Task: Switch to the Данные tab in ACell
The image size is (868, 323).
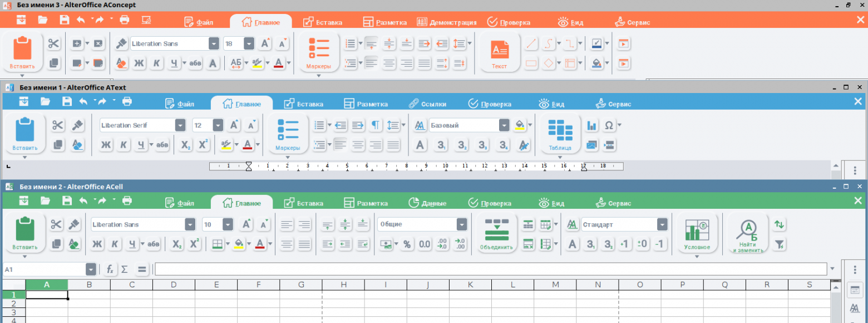Action: click(x=427, y=203)
